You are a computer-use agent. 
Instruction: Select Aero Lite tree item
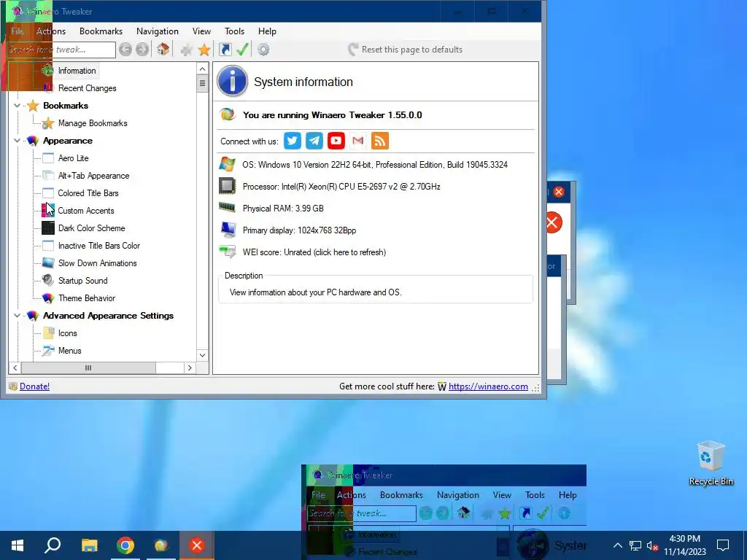pyautogui.click(x=74, y=158)
